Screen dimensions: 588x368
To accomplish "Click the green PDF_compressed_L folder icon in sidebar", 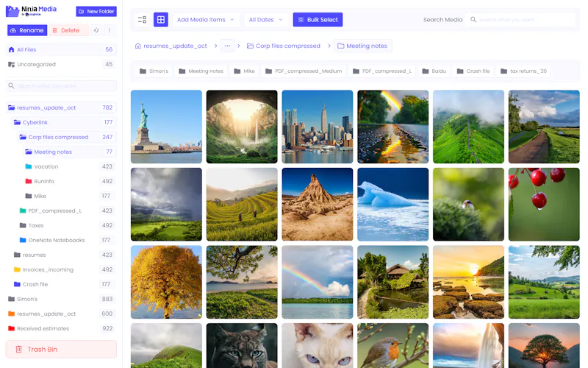I will (23, 210).
